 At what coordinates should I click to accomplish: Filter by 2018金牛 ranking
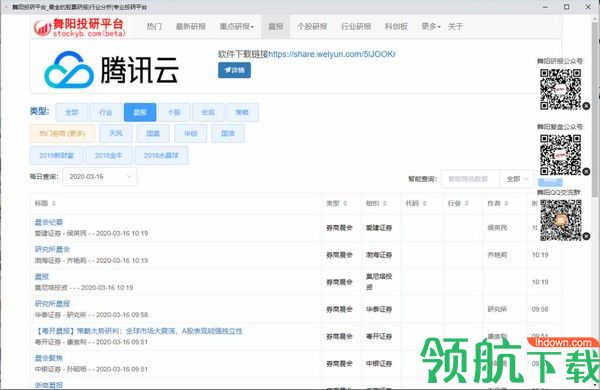[x=109, y=155]
